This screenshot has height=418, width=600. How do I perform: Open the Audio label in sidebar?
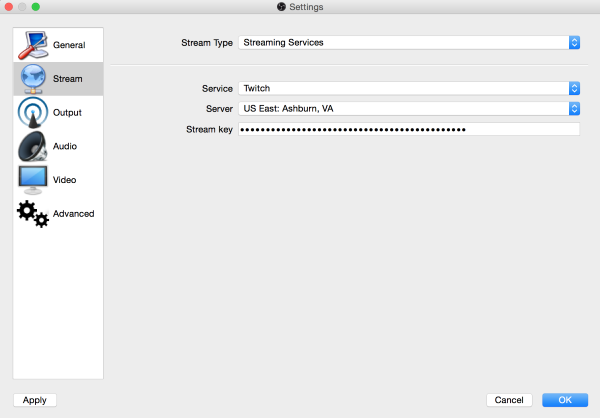65,147
